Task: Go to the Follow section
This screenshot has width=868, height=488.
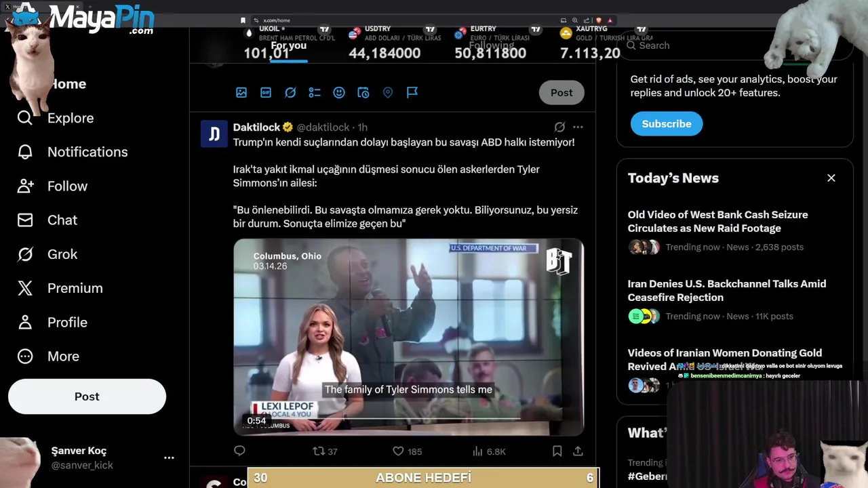Action: 52,186
